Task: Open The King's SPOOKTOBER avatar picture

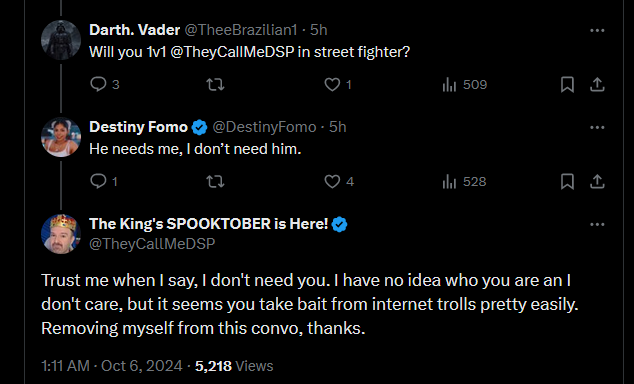Action: (x=61, y=234)
